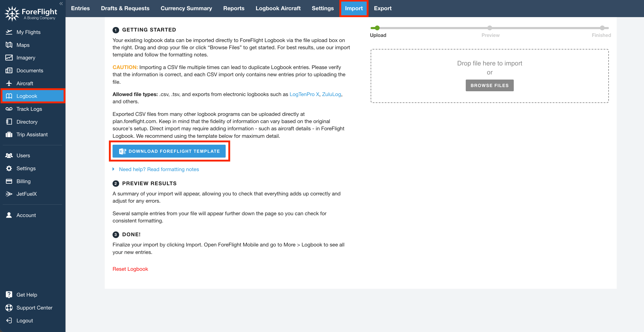The height and width of the screenshot is (332, 644).
Task: Click the Billing card icon
Action: (x=9, y=181)
